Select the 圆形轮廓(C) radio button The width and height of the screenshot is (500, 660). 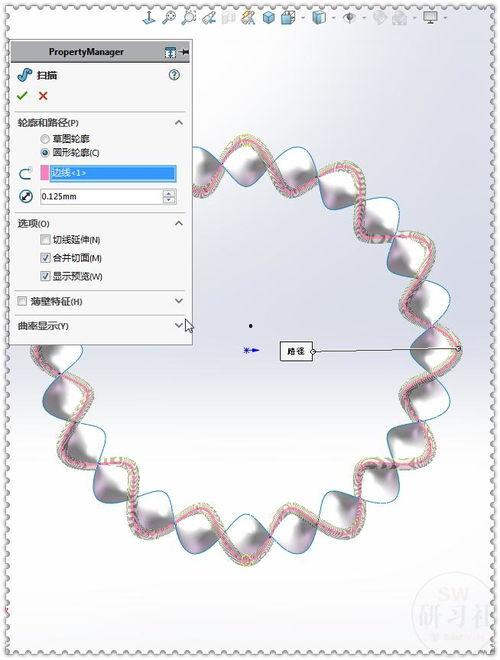[45, 152]
